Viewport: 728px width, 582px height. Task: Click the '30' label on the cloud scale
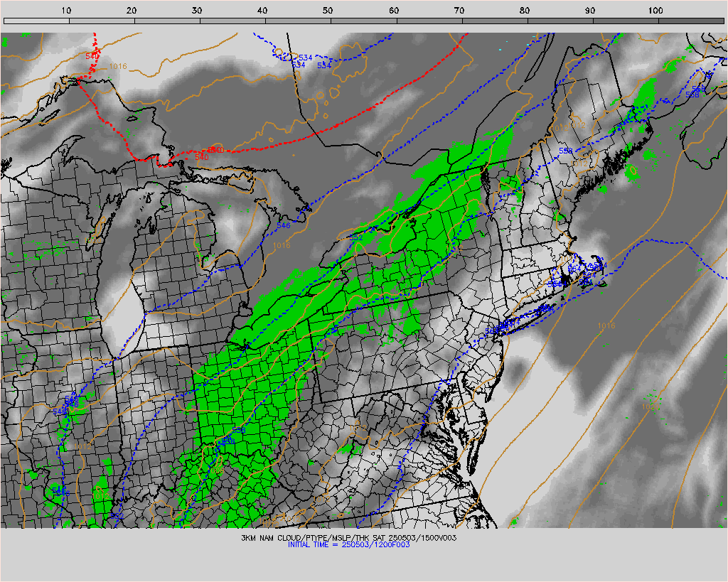click(197, 10)
